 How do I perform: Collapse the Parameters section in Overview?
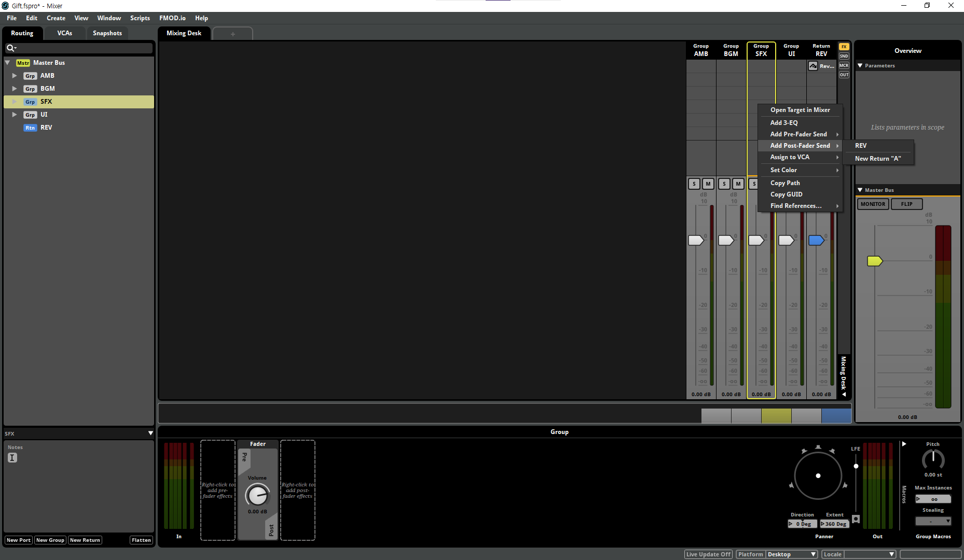coord(860,66)
